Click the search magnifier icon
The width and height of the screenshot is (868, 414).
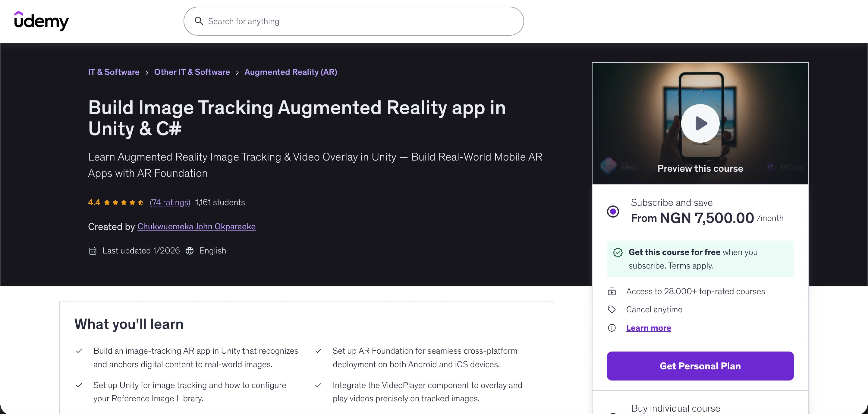click(199, 21)
